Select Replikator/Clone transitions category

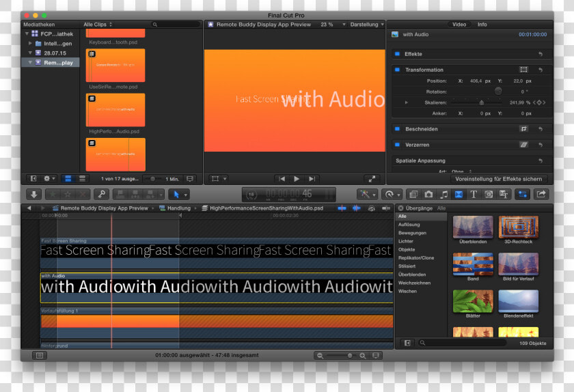click(416, 257)
